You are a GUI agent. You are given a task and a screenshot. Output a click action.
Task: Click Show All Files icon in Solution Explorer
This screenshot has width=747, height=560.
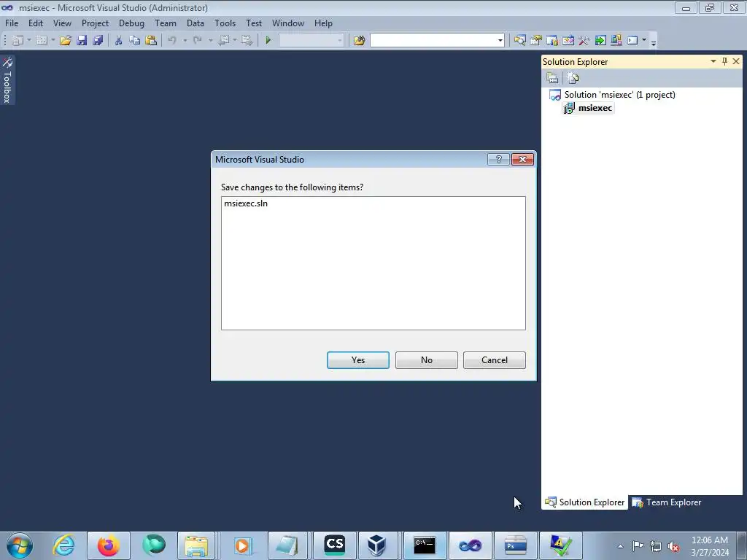click(573, 78)
